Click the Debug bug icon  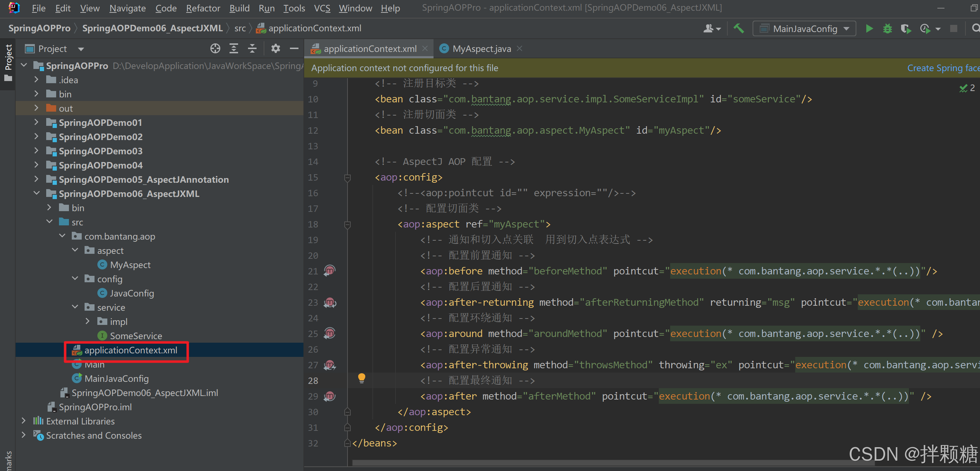(x=887, y=28)
